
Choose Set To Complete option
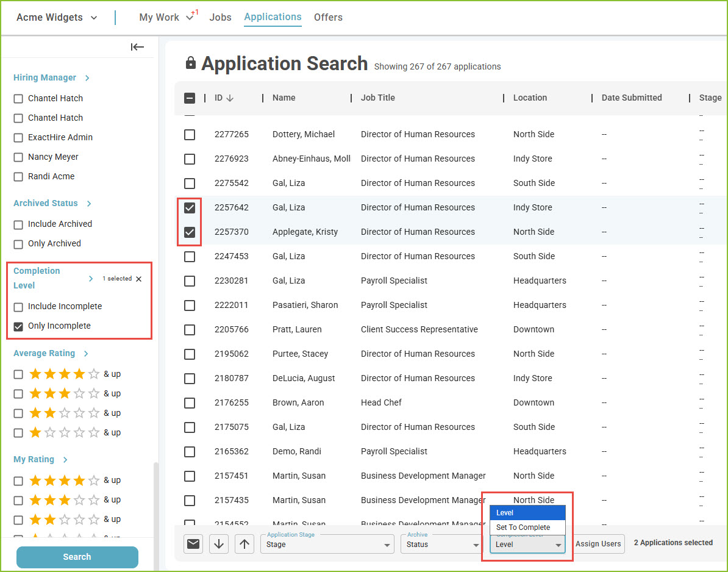pos(527,527)
